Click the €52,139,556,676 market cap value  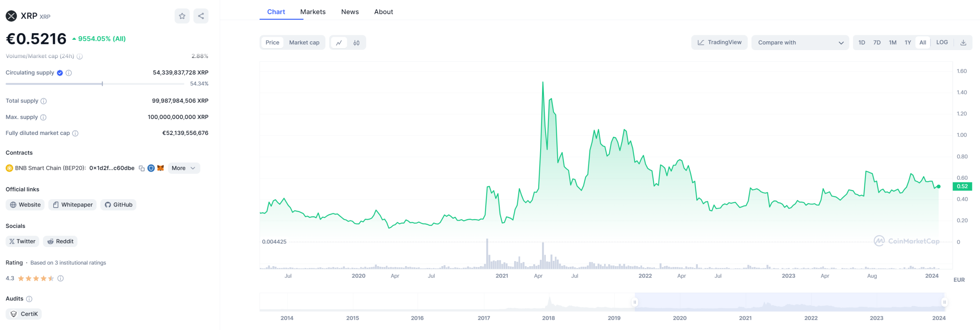185,133
